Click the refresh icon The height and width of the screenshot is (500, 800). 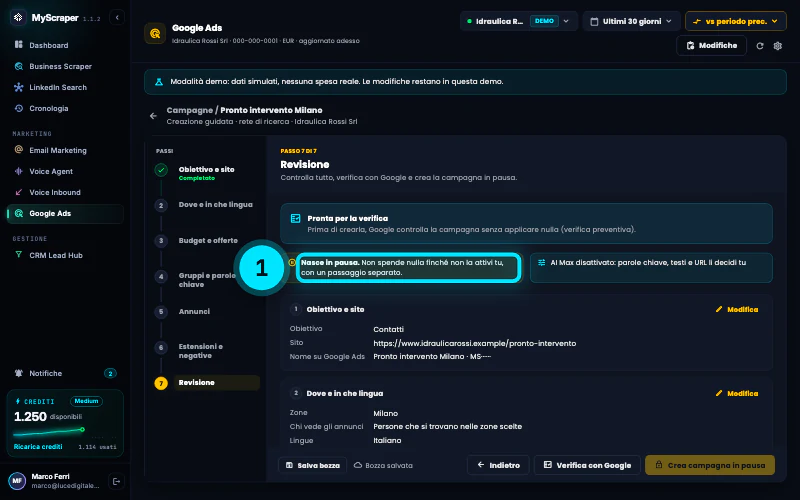pos(760,46)
